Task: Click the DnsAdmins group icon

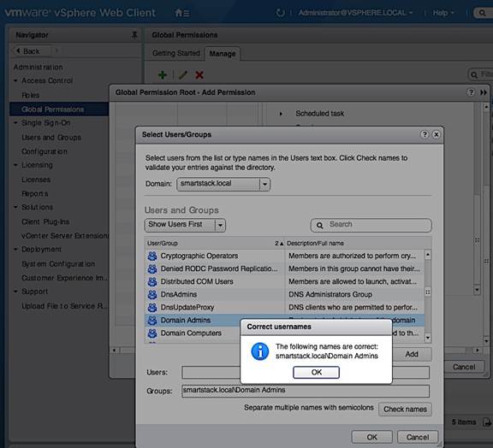Action: [152, 294]
